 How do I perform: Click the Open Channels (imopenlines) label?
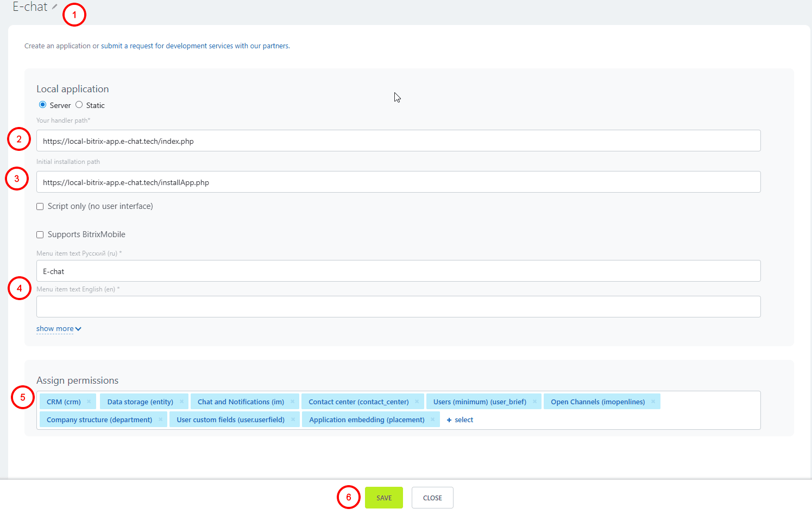click(x=598, y=402)
